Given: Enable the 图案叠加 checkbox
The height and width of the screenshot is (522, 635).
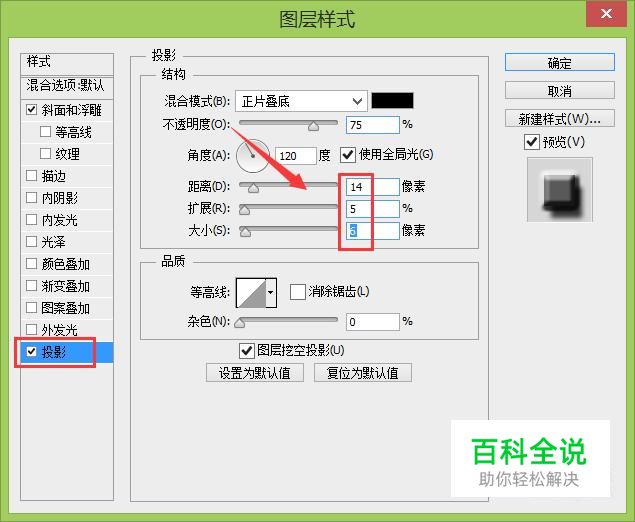Looking at the screenshot, I should tap(32, 307).
